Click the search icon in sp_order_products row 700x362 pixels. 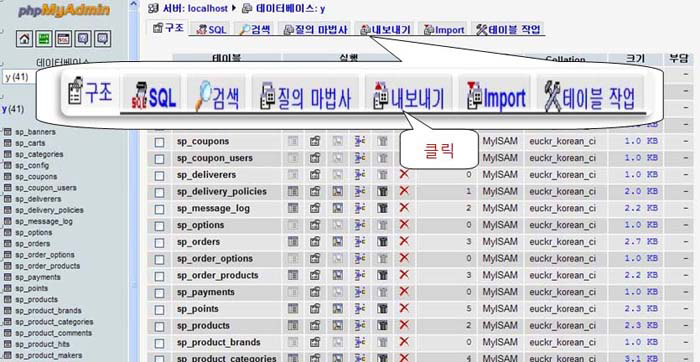pyautogui.click(x=338, y=275)
